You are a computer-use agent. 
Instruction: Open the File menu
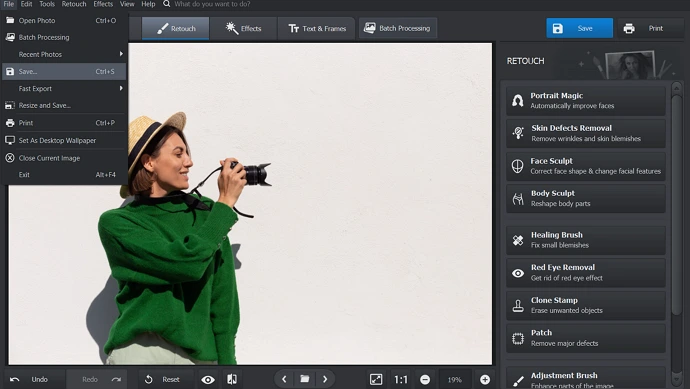click(8, 4)
